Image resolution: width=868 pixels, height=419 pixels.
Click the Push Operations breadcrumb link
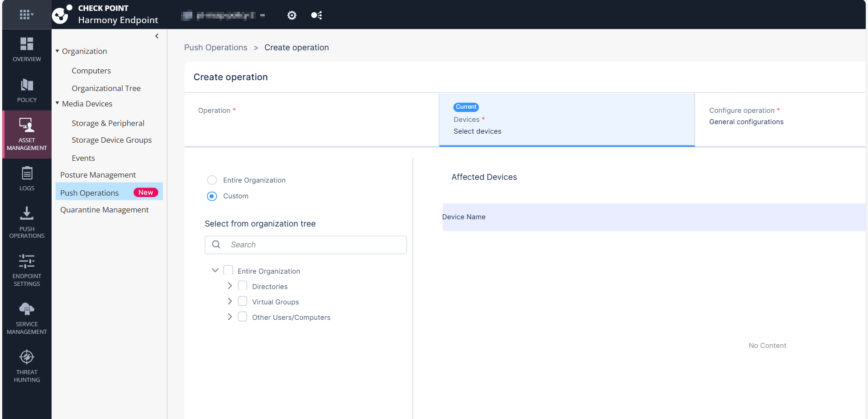point(215,48)
